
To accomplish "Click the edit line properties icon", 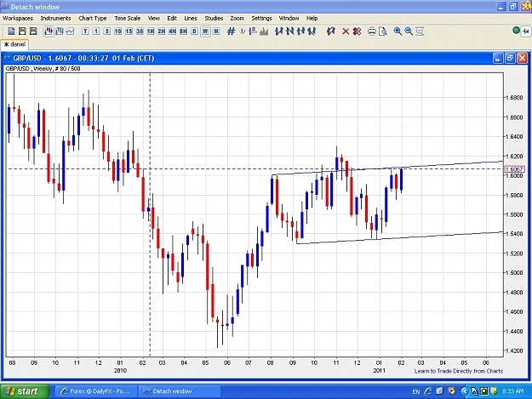I will click(x=331, y=31).
